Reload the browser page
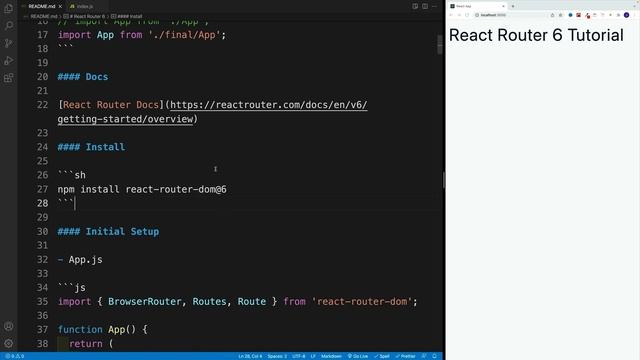This screenshot has height=360, width=640. tap(467, 15)
